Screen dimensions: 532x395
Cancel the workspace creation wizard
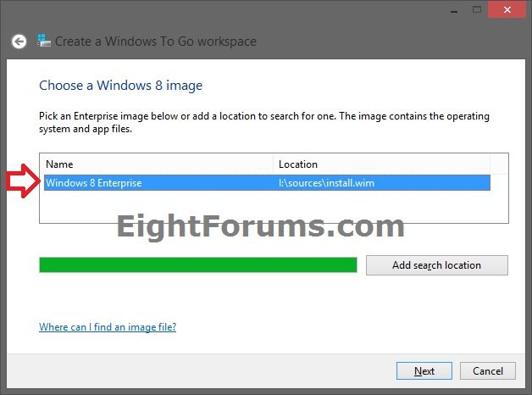point(488,370)
